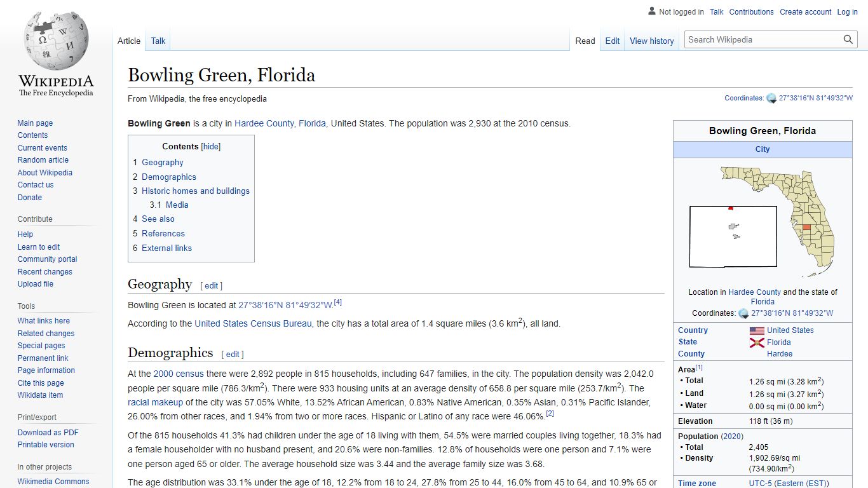Open the Population 2020 link
Screen dimensions: 868x488
732,437
